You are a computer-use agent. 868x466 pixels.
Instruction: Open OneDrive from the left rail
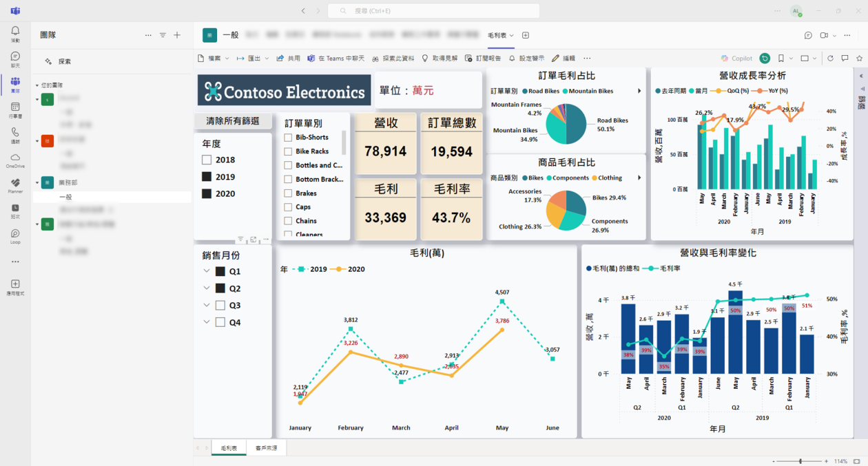15,158
